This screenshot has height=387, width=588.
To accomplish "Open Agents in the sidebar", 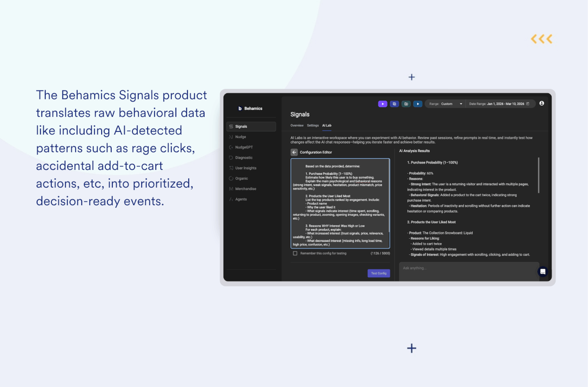I will (x=251, y=199).
